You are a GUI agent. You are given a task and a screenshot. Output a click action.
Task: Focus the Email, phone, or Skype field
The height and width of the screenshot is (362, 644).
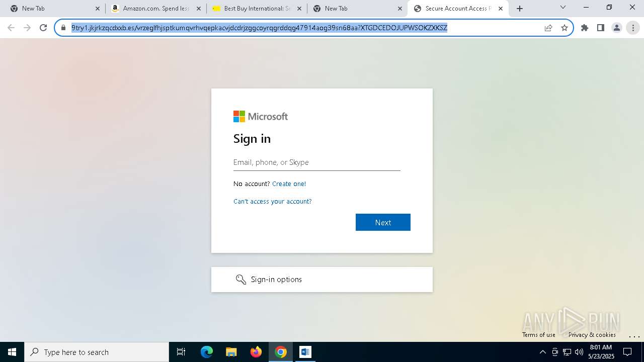[x=317, y=162]
